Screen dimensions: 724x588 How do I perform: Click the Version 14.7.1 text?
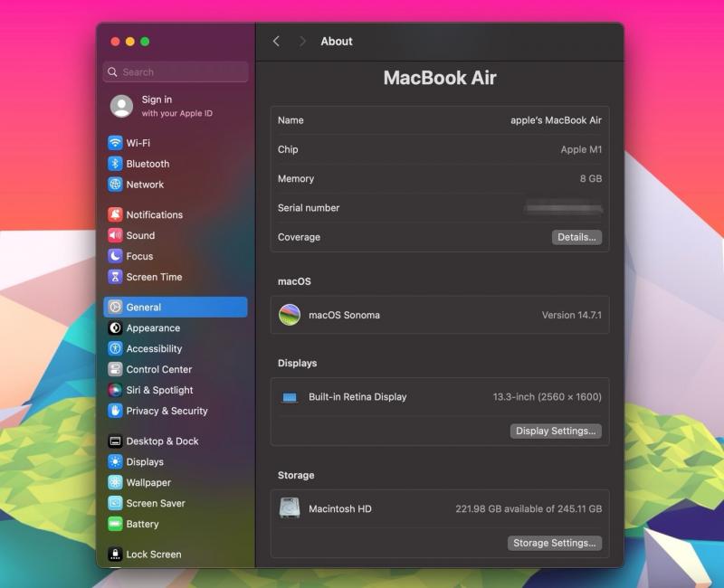click(x=572, y=315)
